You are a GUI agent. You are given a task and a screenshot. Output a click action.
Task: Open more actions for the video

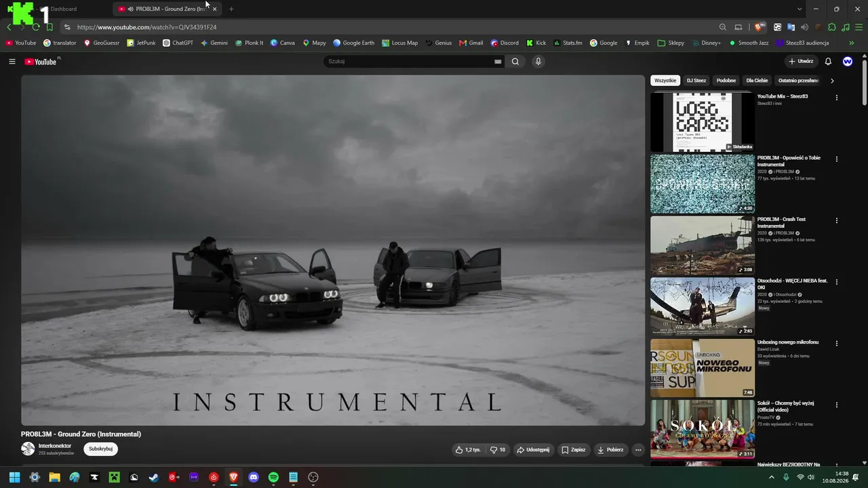tap(638, 449)
